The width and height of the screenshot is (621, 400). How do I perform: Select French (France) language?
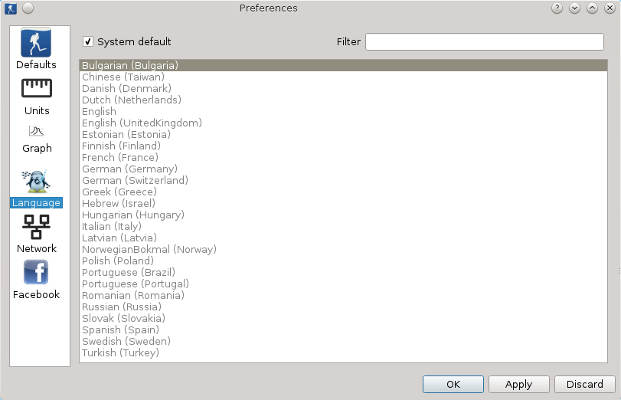[343, 157]
